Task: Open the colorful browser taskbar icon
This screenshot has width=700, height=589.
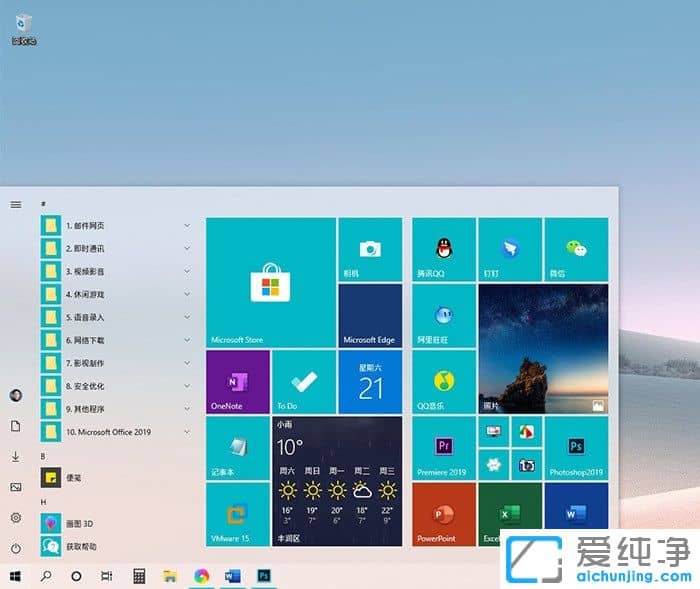Action: tap(201, 576)
